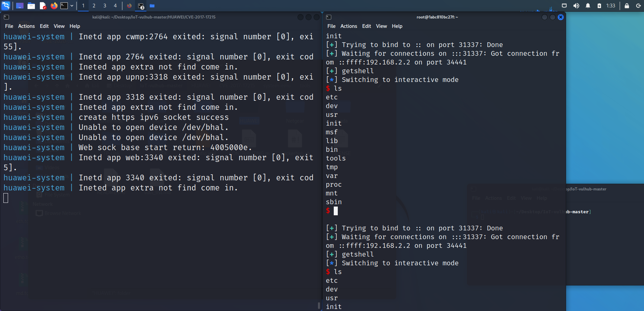Click 'tools' entry in upper ls output

pyautogui.click(x=336, y=158)
